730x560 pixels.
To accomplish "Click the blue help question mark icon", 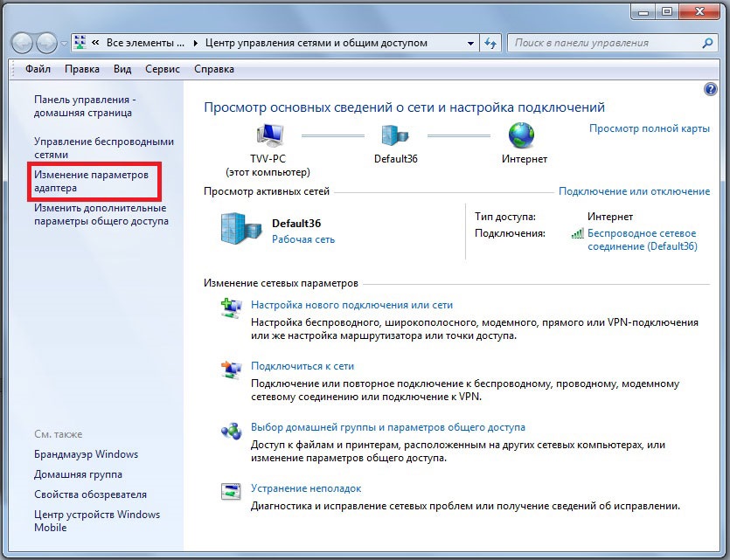I will pyautogui.click(x=710, y=89).
